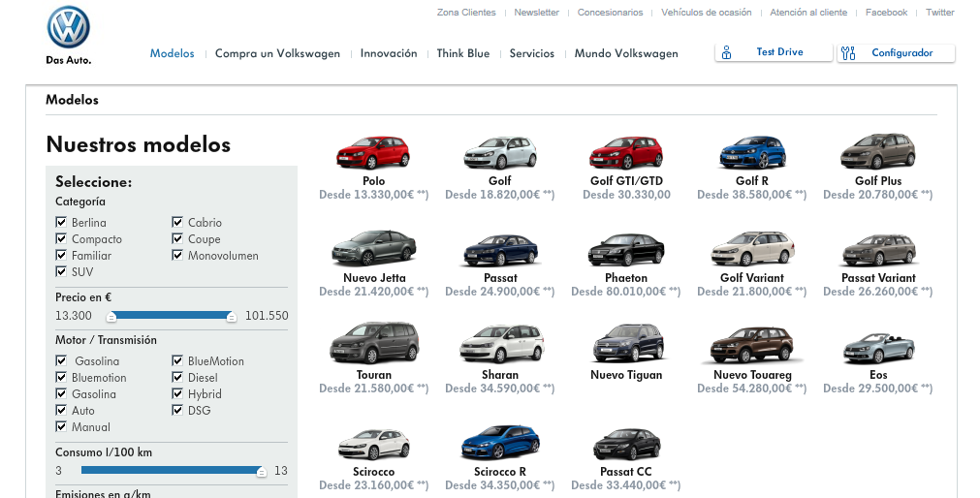Open the Test Drive button

point(774,52)
